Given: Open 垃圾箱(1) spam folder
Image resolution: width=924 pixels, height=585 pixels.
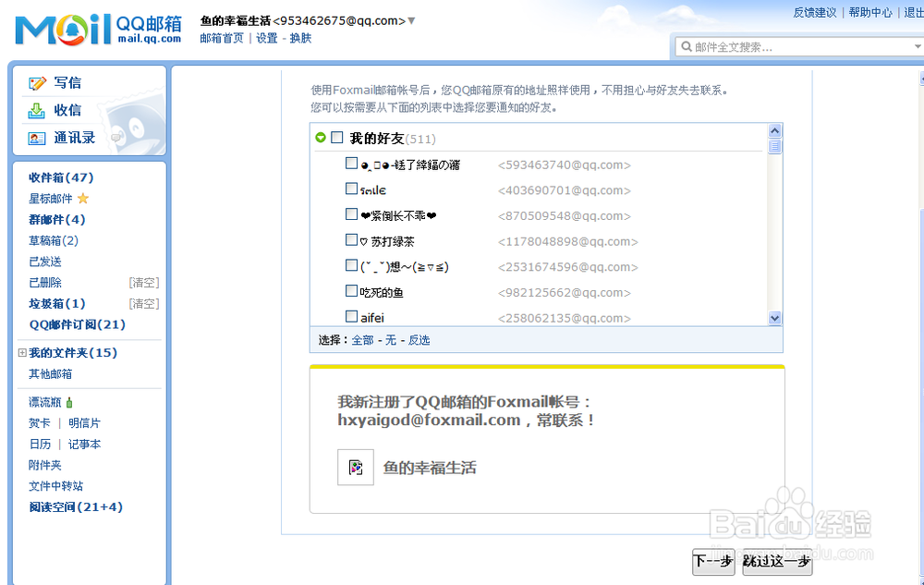Looking at the screenshot, I should (x=57, y=303).
